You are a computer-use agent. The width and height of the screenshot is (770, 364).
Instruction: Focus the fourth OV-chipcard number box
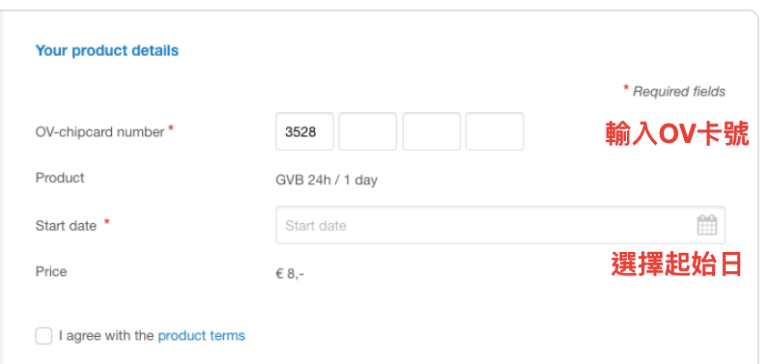[495, 131]
